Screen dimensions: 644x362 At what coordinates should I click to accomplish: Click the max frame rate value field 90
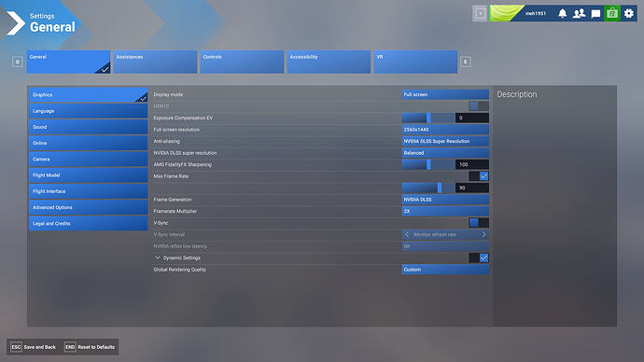[x=472, y=188]
